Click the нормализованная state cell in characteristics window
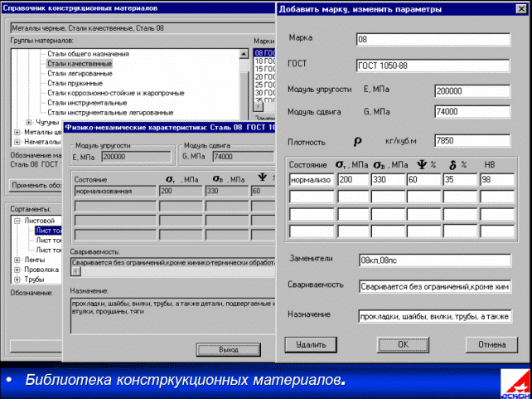The width and height of the screenshot is (532, 399). [115, 191]
